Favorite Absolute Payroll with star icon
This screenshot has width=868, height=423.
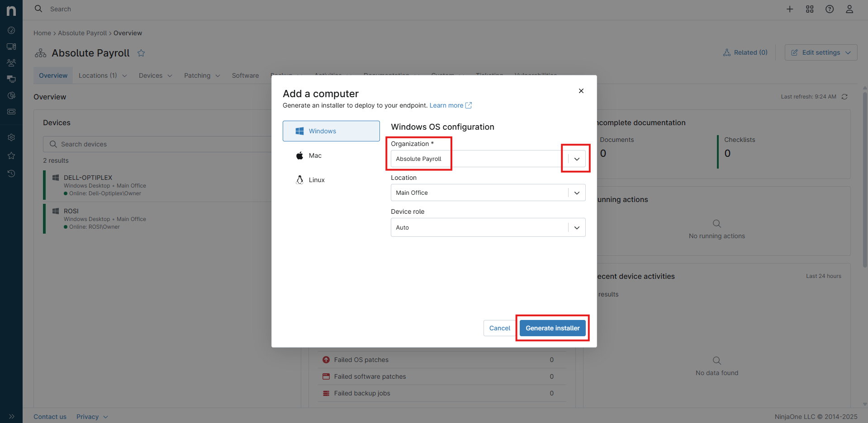click(141, 53)
